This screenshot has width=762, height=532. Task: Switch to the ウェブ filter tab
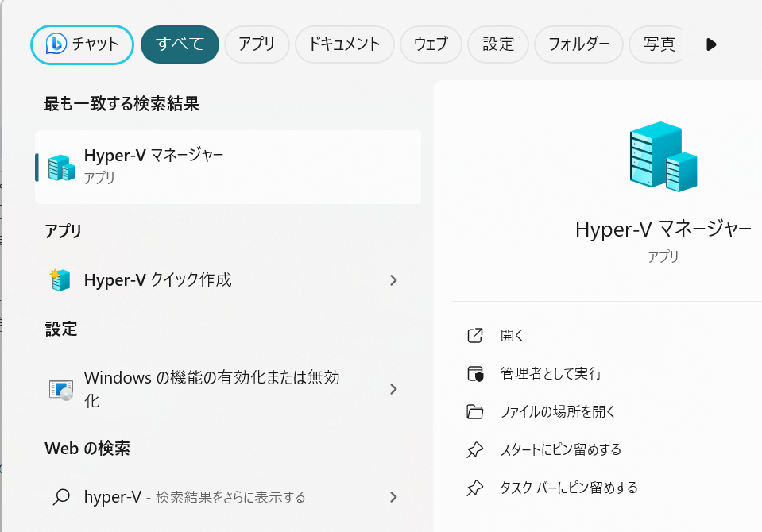coord(431,44)
